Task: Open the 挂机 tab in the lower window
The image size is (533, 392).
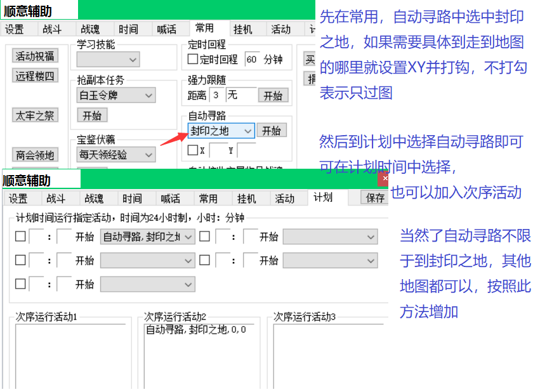Action: coord(247,199)
